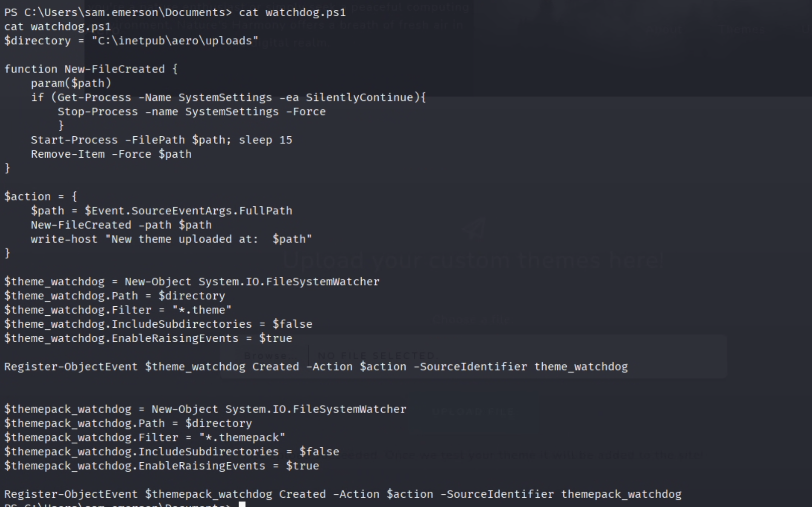The width and height of the screenshot is (812, 507).
Task: Click the faint Browse file button
Action: pyautogui.click(x=265, y=355)
